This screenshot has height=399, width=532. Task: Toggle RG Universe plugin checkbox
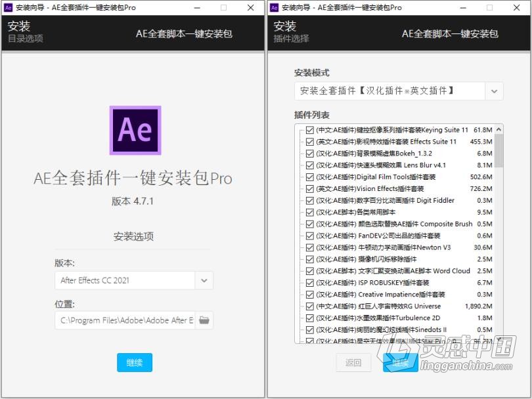click(309, 306)
